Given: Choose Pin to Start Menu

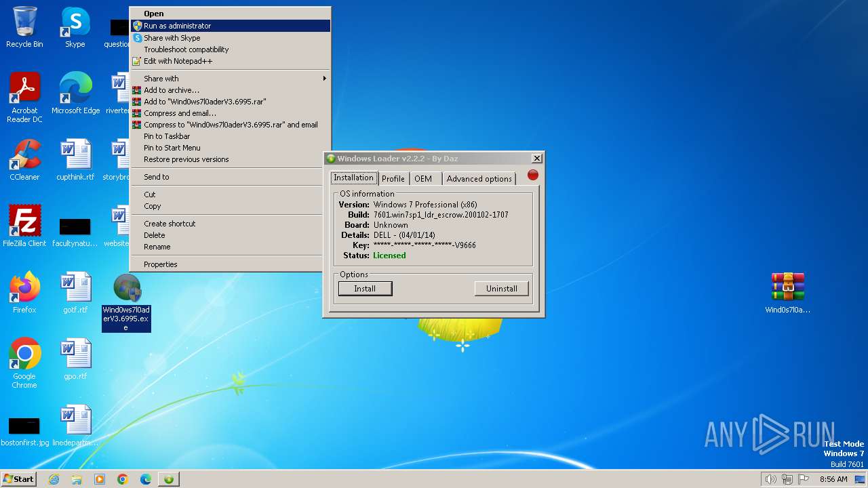Looking at the screenshot, I should [x=231, y=148].
